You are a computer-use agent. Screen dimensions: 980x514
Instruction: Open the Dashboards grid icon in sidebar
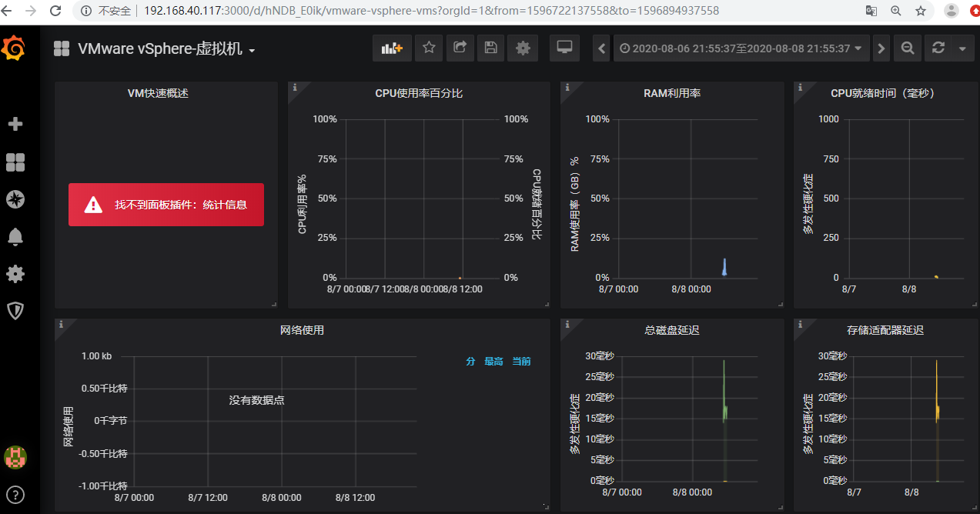coord(15,162)
